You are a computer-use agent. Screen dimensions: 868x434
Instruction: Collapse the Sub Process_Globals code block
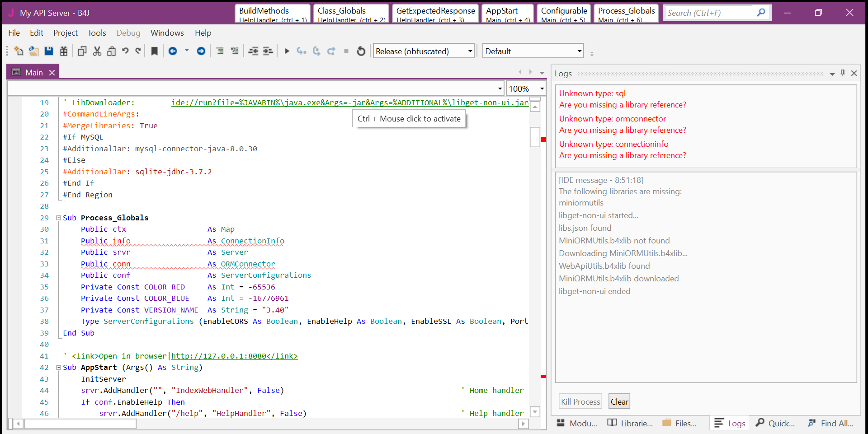click(x=59, y=218)
